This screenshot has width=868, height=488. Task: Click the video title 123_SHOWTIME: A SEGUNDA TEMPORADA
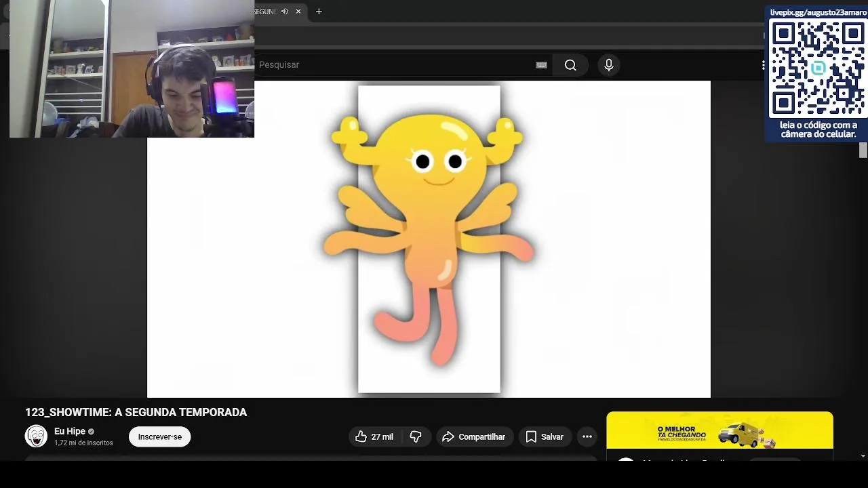pyautogui.click(x=136, y=412)
